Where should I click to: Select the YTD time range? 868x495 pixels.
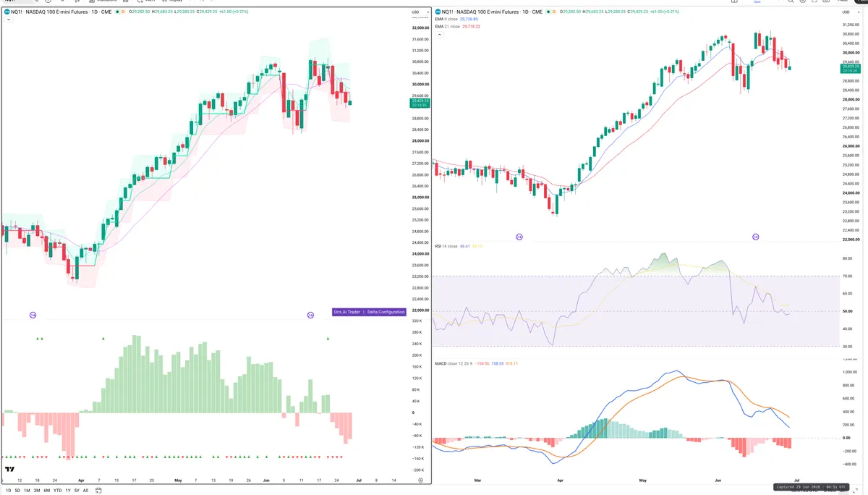tap(57, 490)
